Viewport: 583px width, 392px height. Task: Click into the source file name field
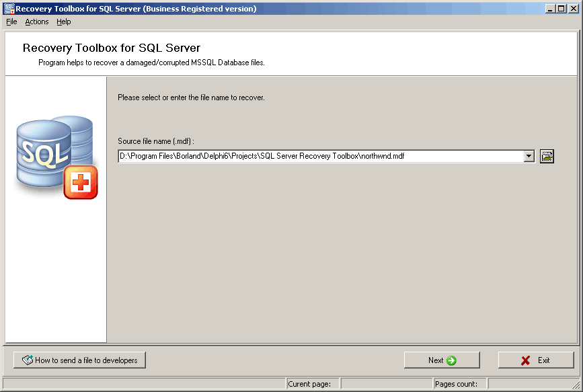[321, 156]
